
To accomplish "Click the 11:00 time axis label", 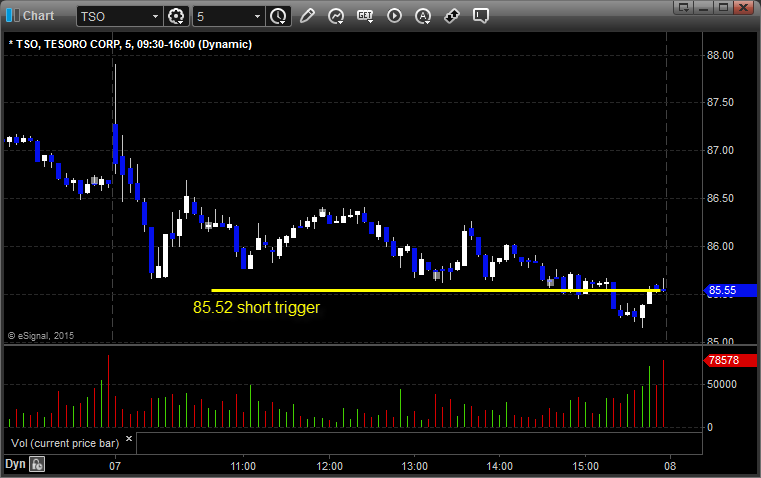I will pyautogui.click(x=243, y=466).
